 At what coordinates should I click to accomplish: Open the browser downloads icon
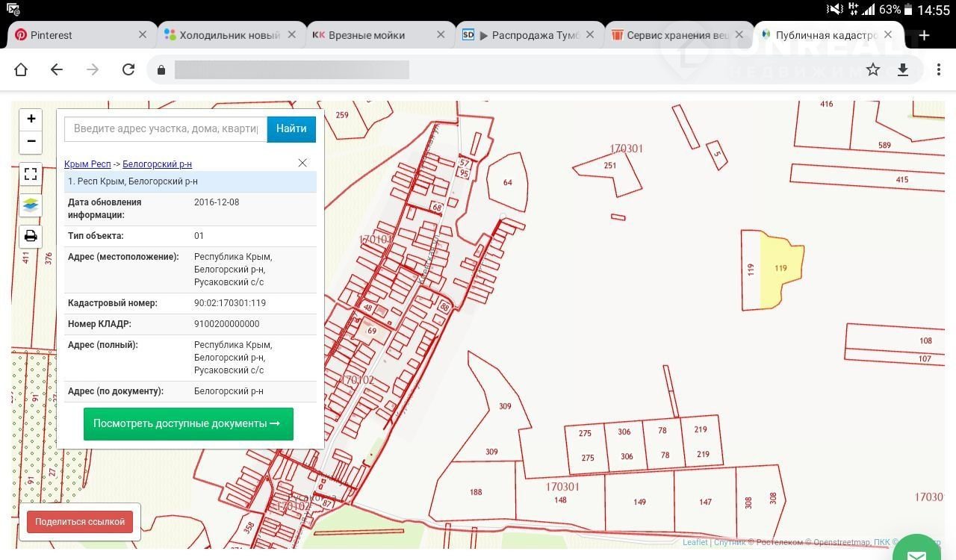click(x=902, y=69)
